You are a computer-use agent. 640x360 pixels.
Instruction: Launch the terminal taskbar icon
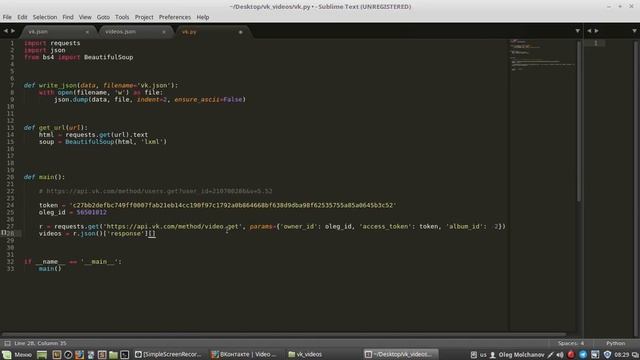tap(125, 354)
